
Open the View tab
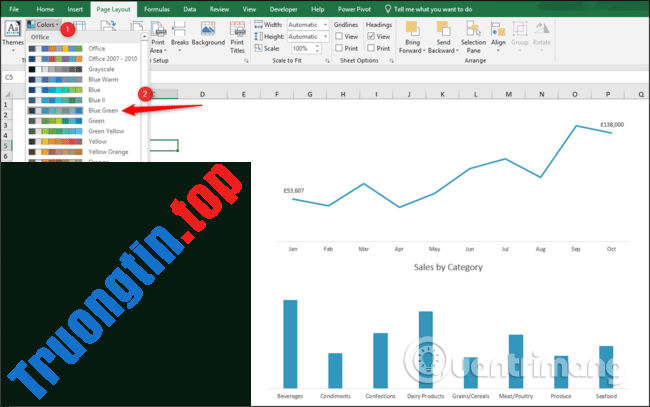pyautogui.click(x=249, y=9)
